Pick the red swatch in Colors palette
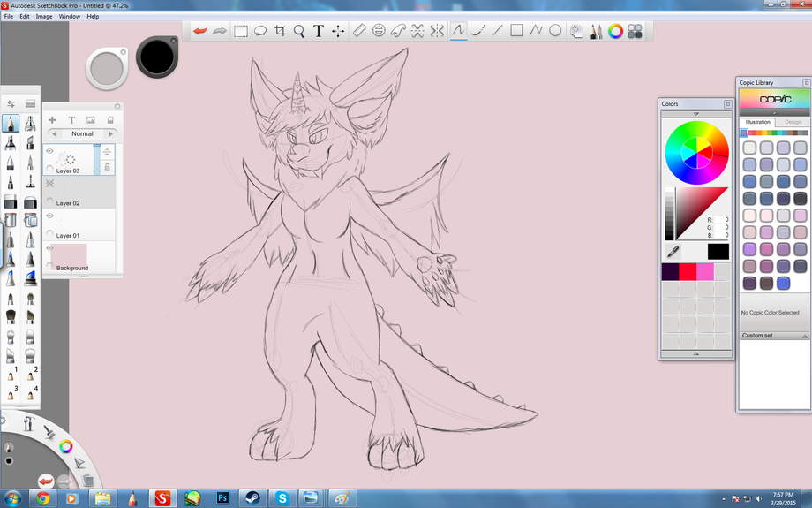Screen dimensions: 812x508 pyautogui.click(x=688, y=271)
